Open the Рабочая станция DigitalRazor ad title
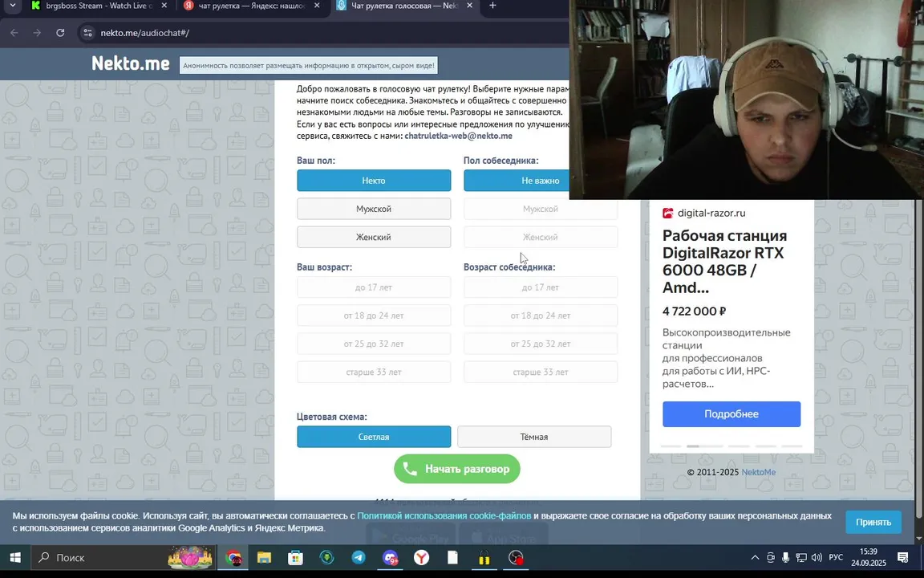This screenshot has height=578, width=924. coord(725,261)
